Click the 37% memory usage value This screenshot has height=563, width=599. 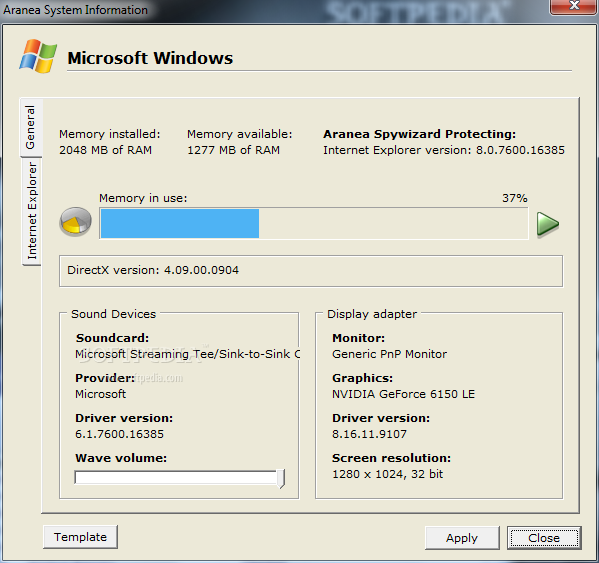click(515, 198)
